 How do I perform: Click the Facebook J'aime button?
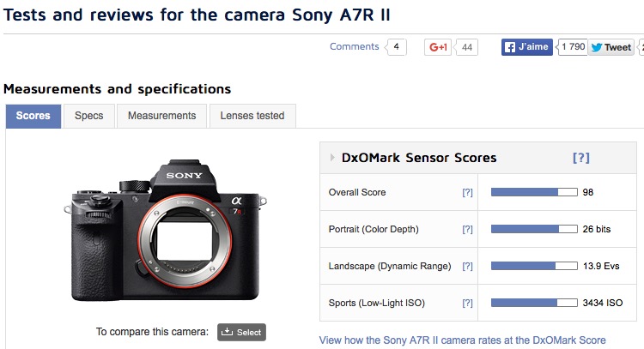pos(527,47)
